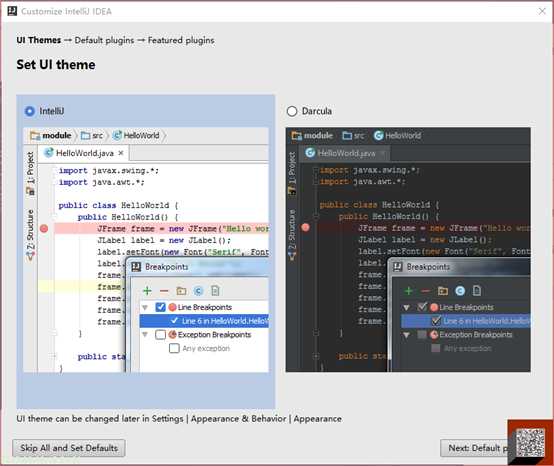Click Skip All and Set Defaults button
Screen dimensions: 554x466
coord(69,448)
